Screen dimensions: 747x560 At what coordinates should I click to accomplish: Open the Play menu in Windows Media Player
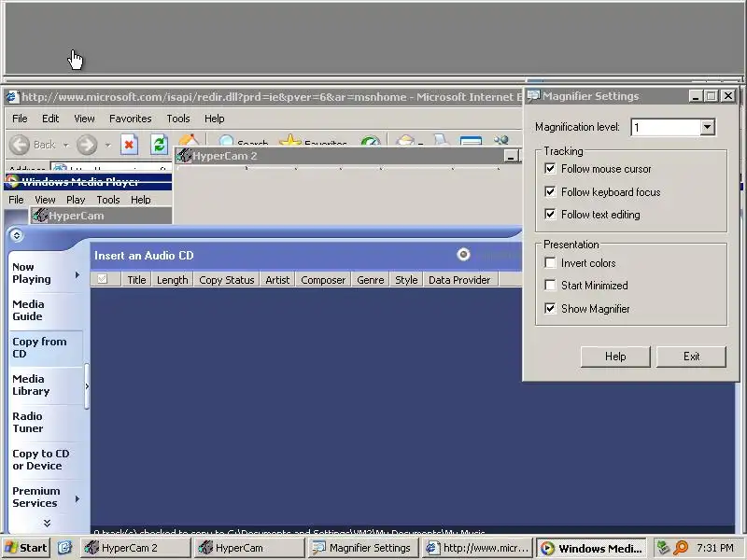pos(76,200)
